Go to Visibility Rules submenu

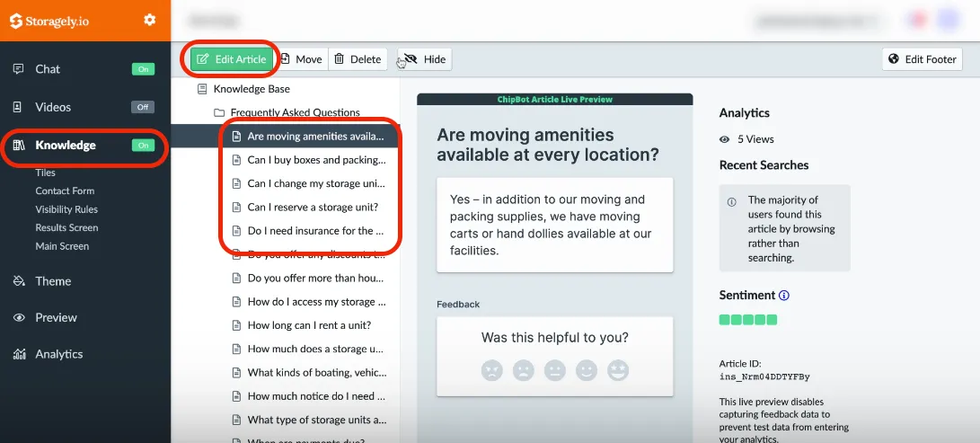coord(66,209)
